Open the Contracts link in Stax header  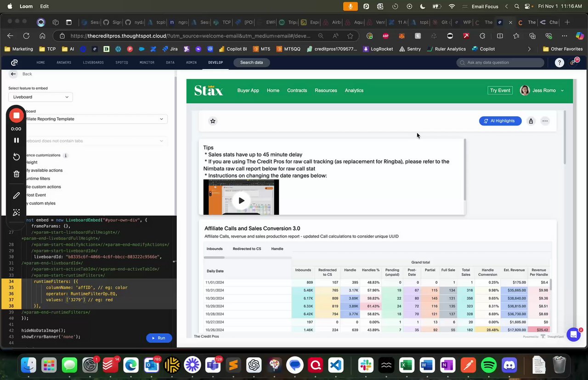(297, 91)
